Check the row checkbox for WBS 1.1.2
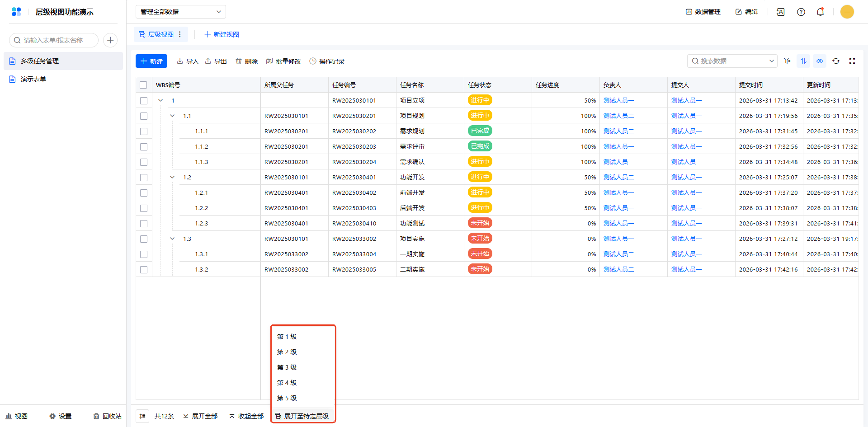The height and width of the screenshot is (427, 868). 144,147
